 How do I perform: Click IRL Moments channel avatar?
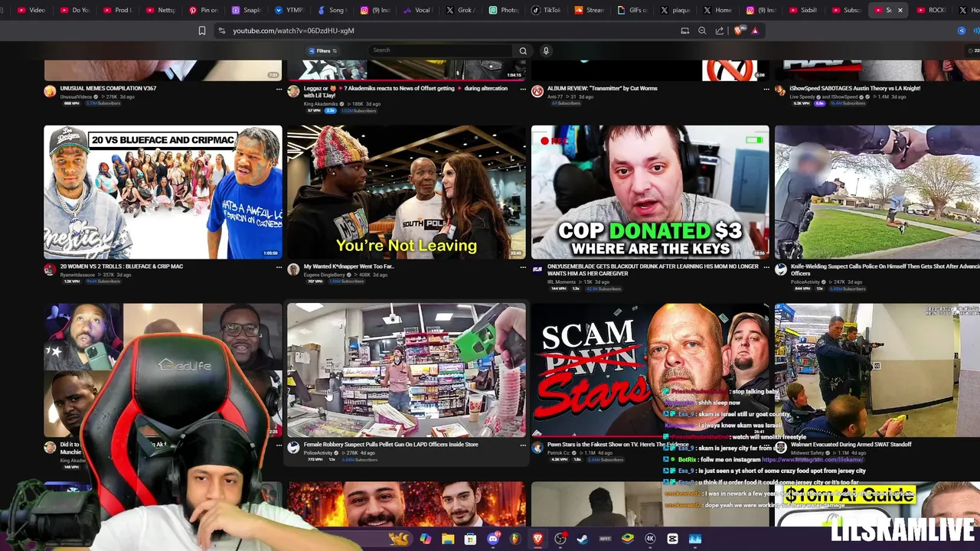[x=537, y=269]
